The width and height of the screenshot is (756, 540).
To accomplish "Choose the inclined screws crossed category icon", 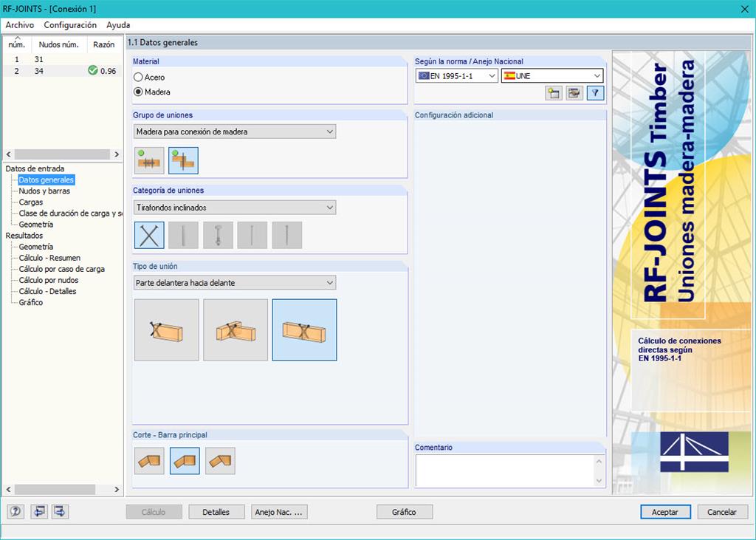I will tap(149, 236).
